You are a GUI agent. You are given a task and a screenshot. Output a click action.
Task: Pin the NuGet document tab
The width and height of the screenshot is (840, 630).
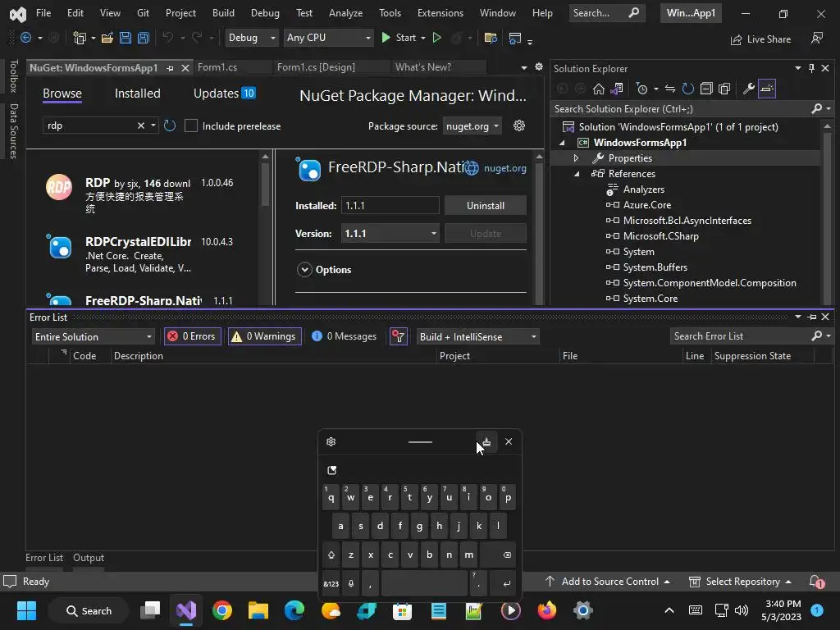click(x=170, y=68)
